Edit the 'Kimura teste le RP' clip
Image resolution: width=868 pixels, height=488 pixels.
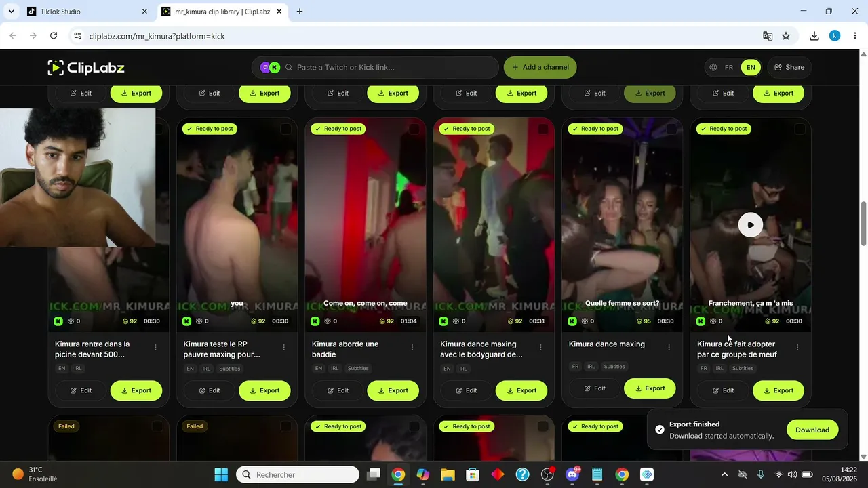pos(209,390)
